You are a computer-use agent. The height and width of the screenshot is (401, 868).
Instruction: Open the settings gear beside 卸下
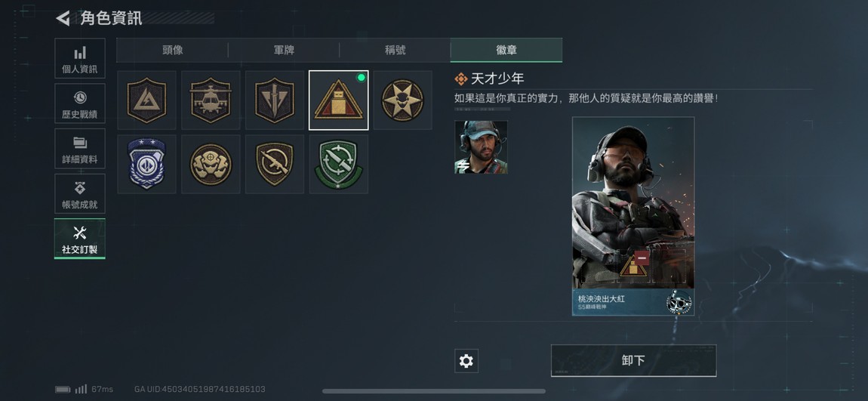click(x=466, y=361)
